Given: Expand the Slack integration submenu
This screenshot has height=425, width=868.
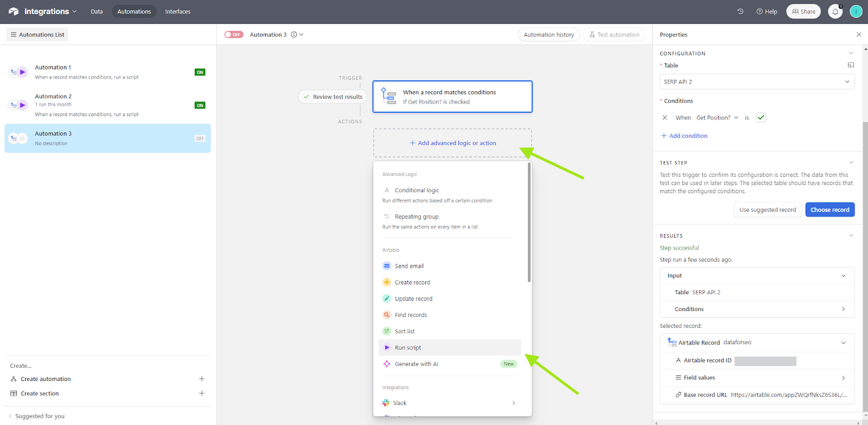Looking at the screenshot, I should (x=514, y=403).
